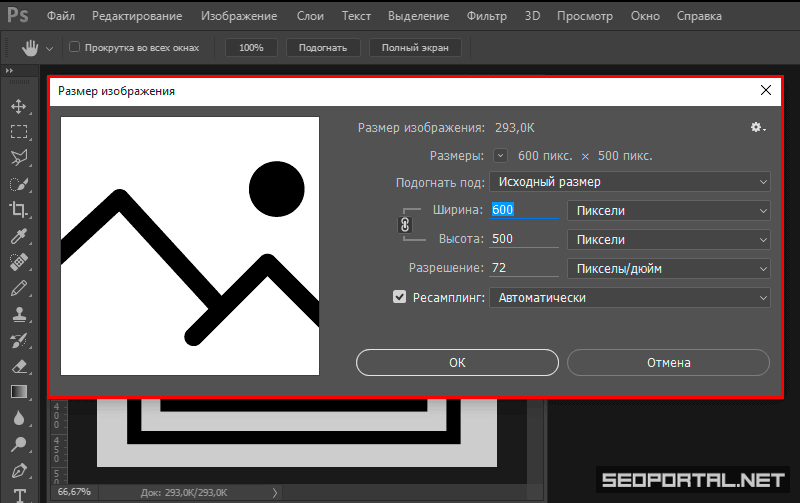Enable Прокрутка во всех окнах checkbox
Screen dimensions: 800x503
click(74, 47)
